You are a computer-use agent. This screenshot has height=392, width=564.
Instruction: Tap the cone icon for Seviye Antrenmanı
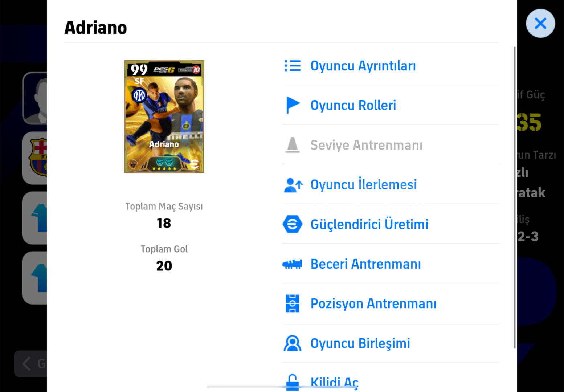click(292, 145)
